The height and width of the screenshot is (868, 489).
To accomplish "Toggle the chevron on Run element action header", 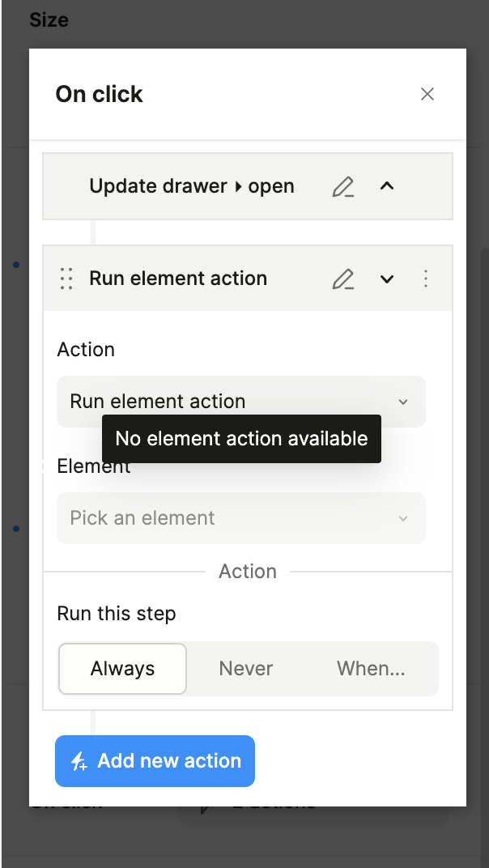I will point(387,279).
